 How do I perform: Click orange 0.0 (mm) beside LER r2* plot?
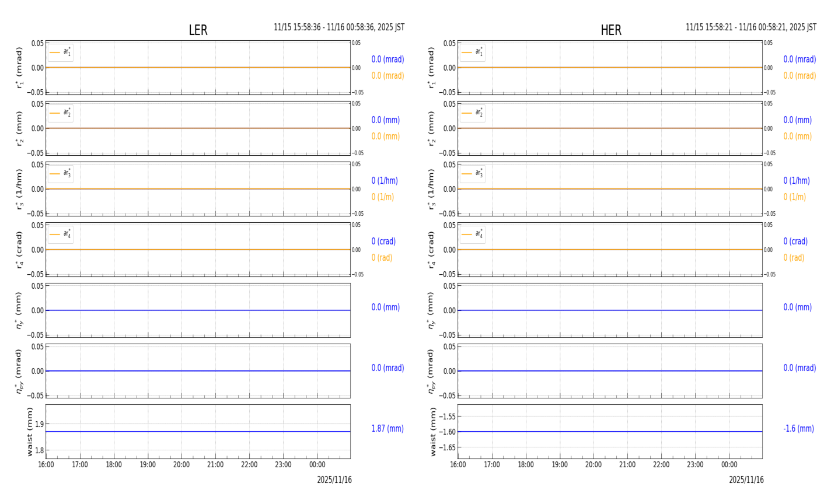pos(386,136)
